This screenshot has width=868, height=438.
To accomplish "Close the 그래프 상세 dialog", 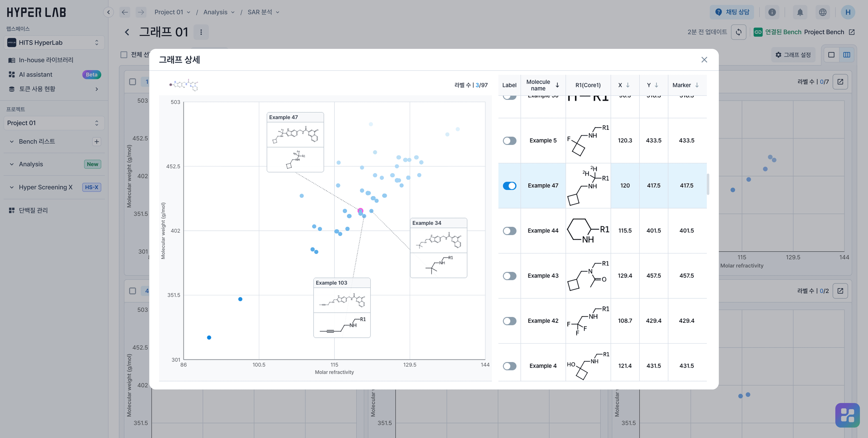I will tap(704, 60).
